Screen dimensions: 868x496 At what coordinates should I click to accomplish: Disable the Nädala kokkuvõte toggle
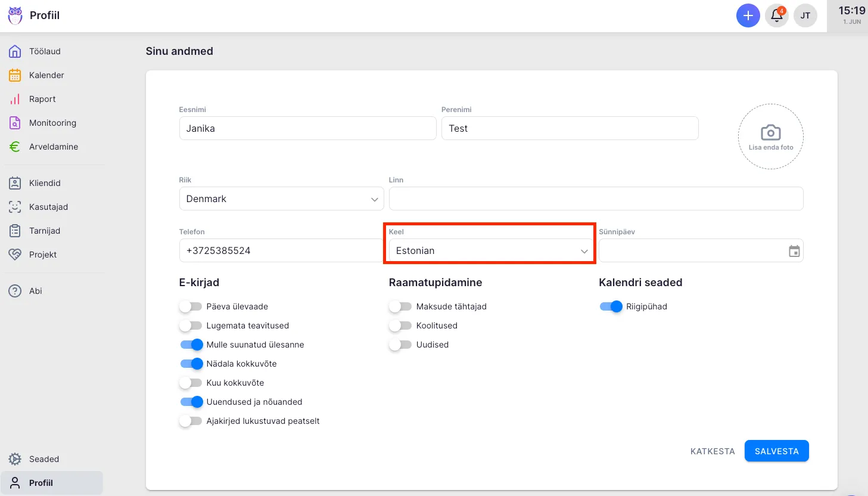(191, 364)
